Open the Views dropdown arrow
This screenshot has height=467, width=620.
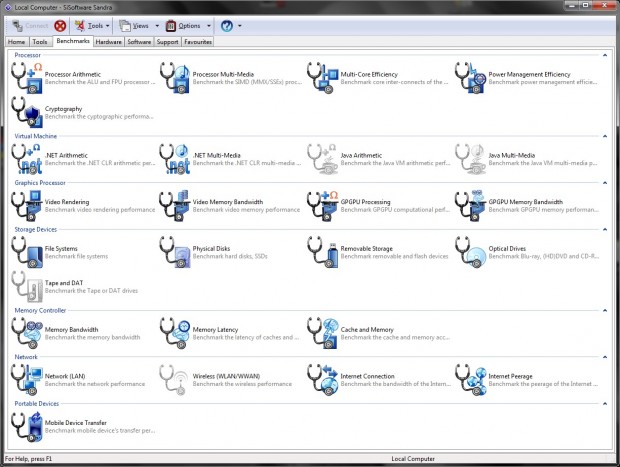157,26
